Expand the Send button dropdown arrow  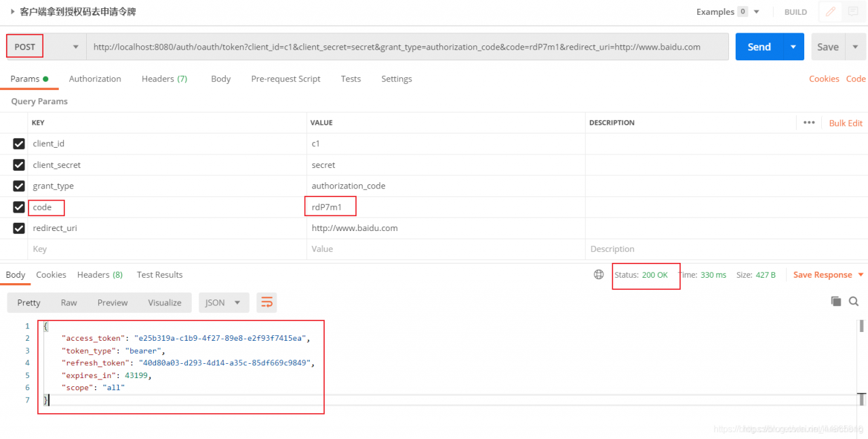click(x=793, y=47)
